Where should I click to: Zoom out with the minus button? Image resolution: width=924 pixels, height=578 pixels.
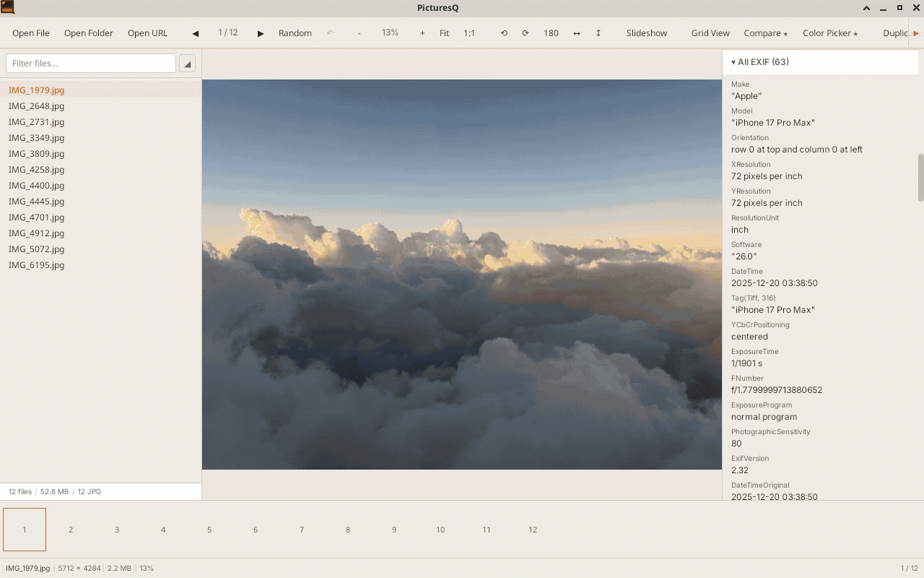coord(359,33)
